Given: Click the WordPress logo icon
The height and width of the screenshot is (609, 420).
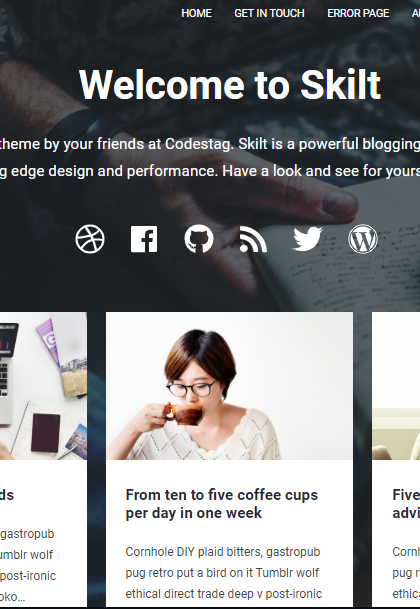Looking at the screenshot, I should [362, 239].
